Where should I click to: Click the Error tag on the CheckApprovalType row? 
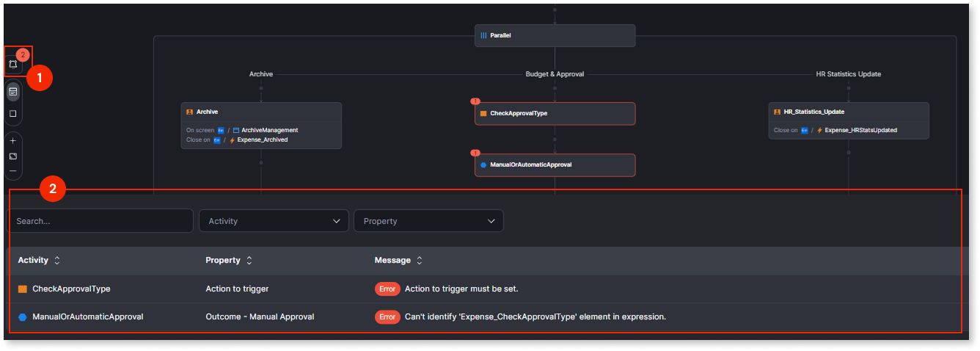[387, 289]
